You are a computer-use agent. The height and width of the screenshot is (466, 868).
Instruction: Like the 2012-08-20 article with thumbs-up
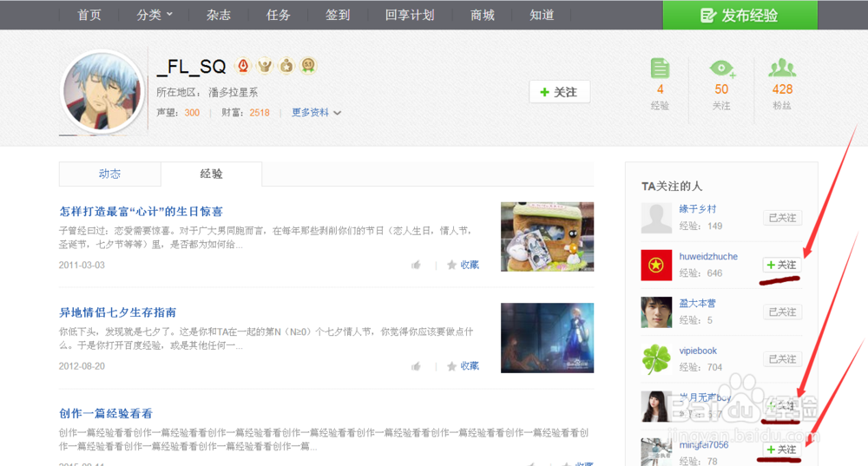click(x=417, y=366)
